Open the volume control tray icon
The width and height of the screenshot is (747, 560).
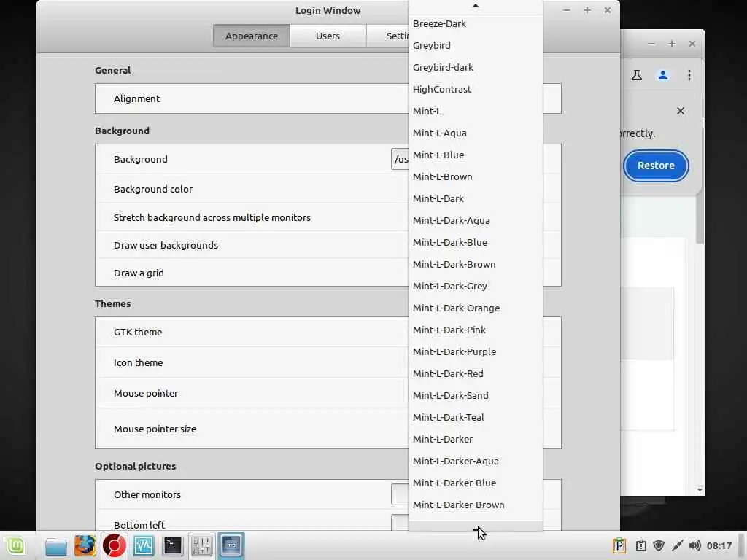694,545
